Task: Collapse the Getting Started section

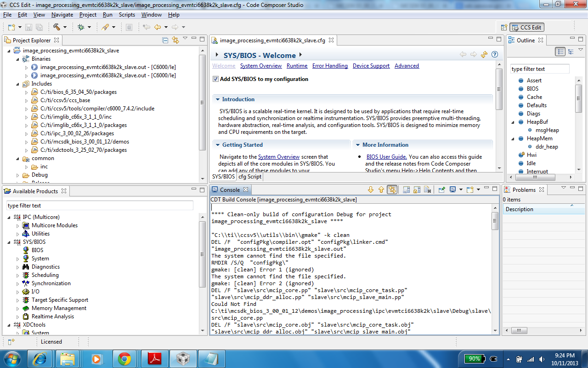Action: (217, 145)
